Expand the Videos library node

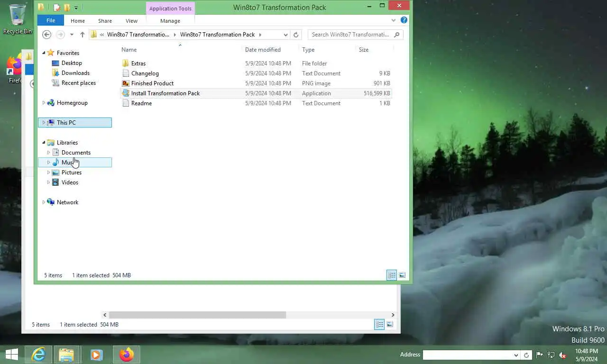[48, 182]
